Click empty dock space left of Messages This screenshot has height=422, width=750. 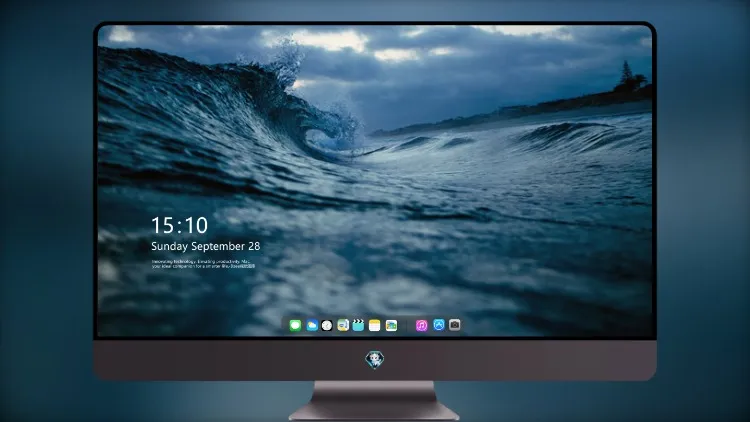[x=285, y=325]
